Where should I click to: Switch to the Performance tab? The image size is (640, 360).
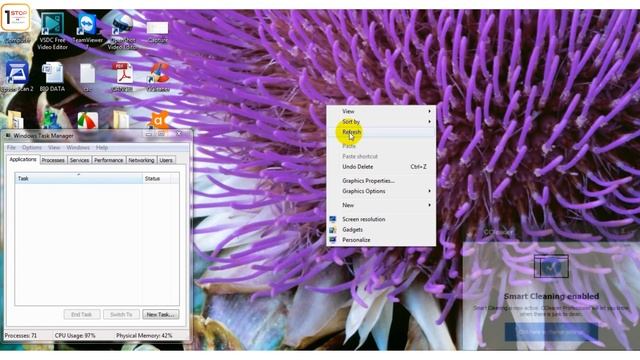click(x=109, y=160)
